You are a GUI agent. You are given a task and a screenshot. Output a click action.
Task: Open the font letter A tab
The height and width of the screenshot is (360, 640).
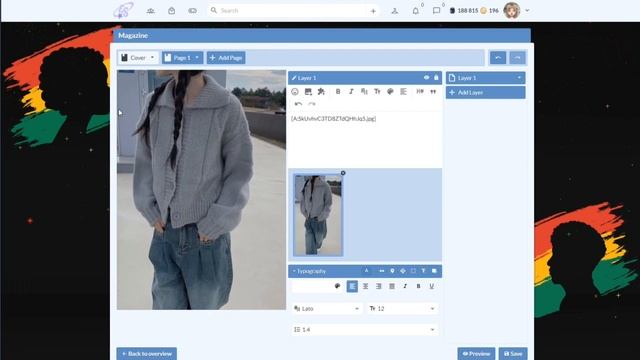click(x=367, y=271)
